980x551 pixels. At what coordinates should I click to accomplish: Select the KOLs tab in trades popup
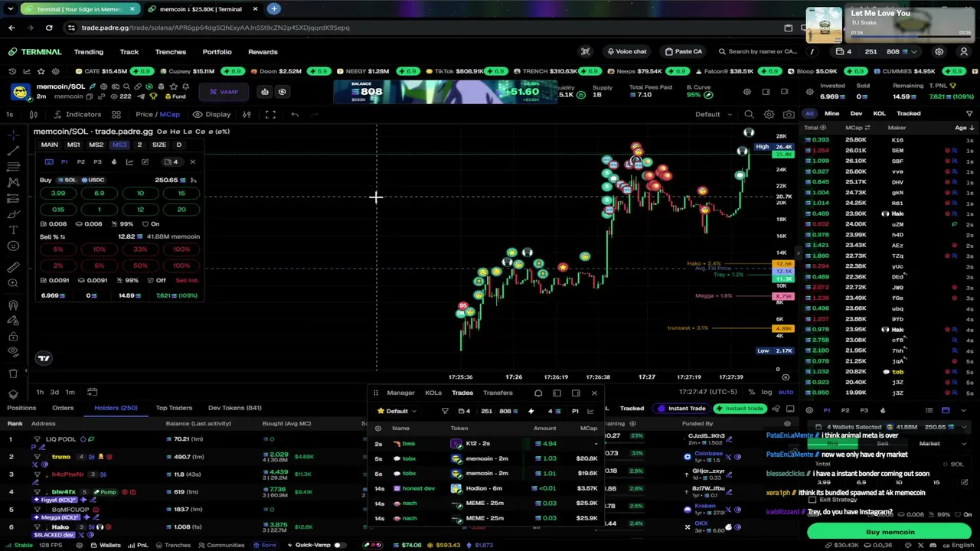[x=433, y=393]
